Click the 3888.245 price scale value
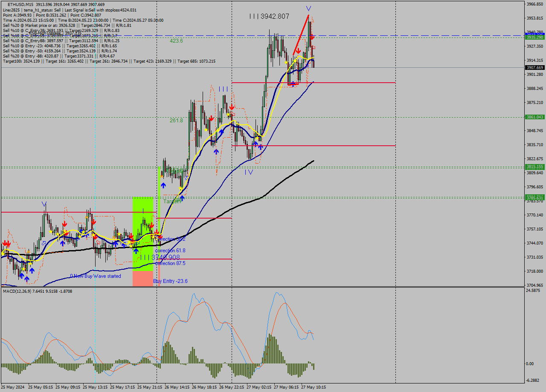This screenshot has height=392, width=546. click(534, 89)
